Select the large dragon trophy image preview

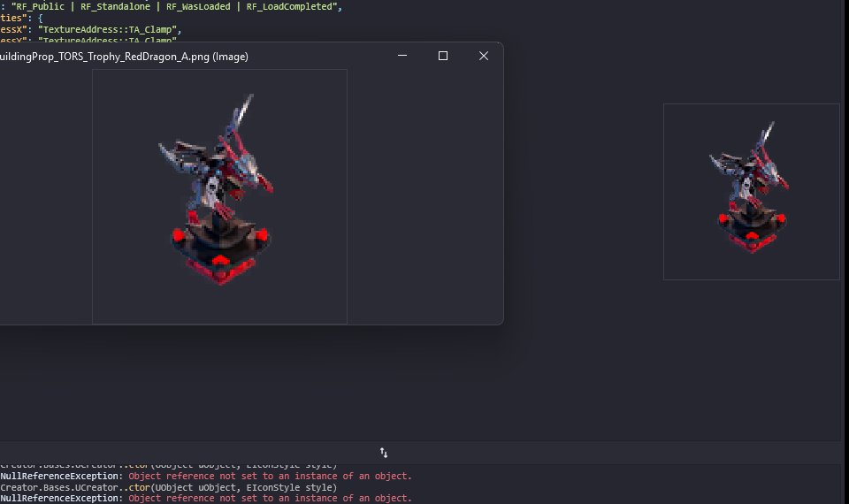click(x=220, y=196)
